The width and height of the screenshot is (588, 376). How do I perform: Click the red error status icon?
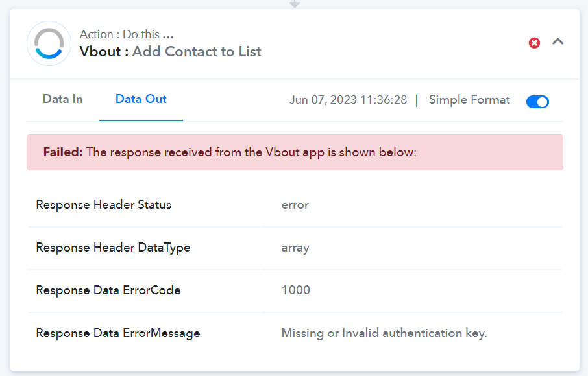click(534, 43)
